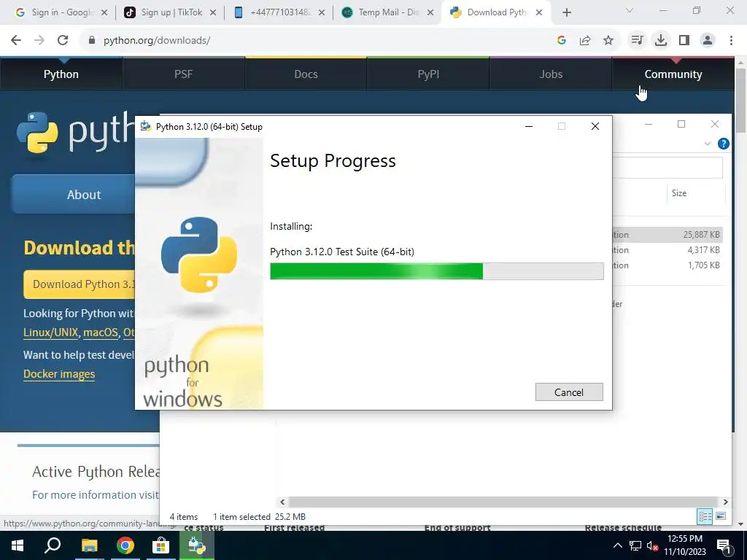Click the Python logo on the website
This screenshot has height=560, width=747.
point(75,133)
